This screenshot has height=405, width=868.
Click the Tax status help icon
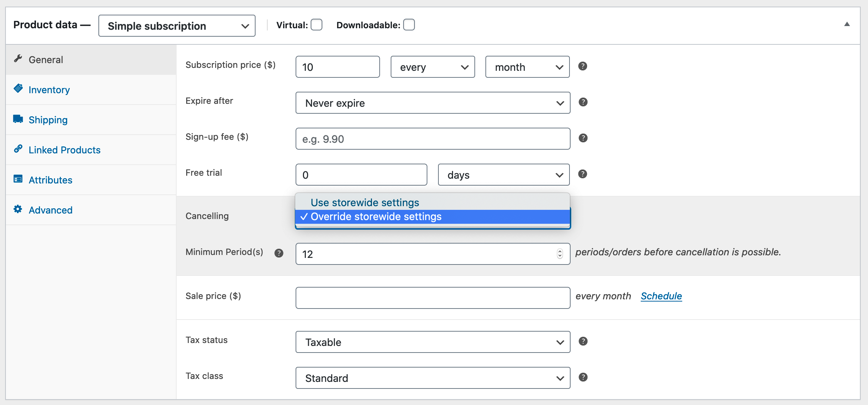click(x=583, y=342)
